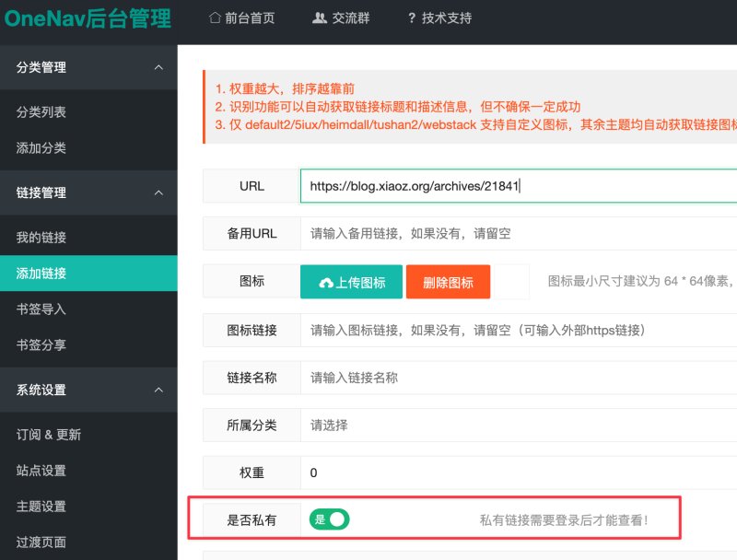Click the 分类管理 section header

click(x=88, y=67)
